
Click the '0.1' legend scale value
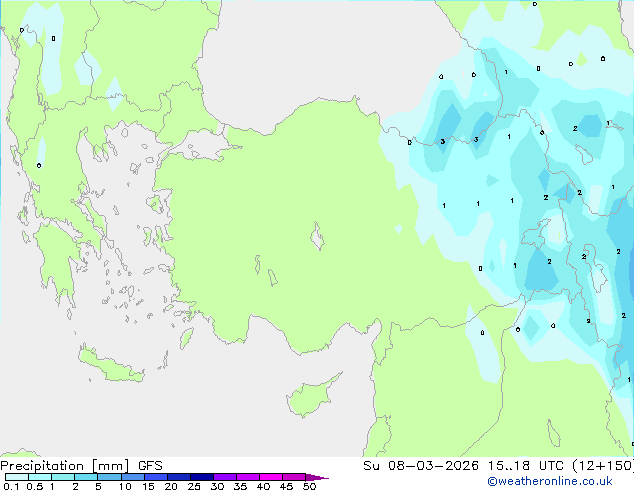(11, 486)
